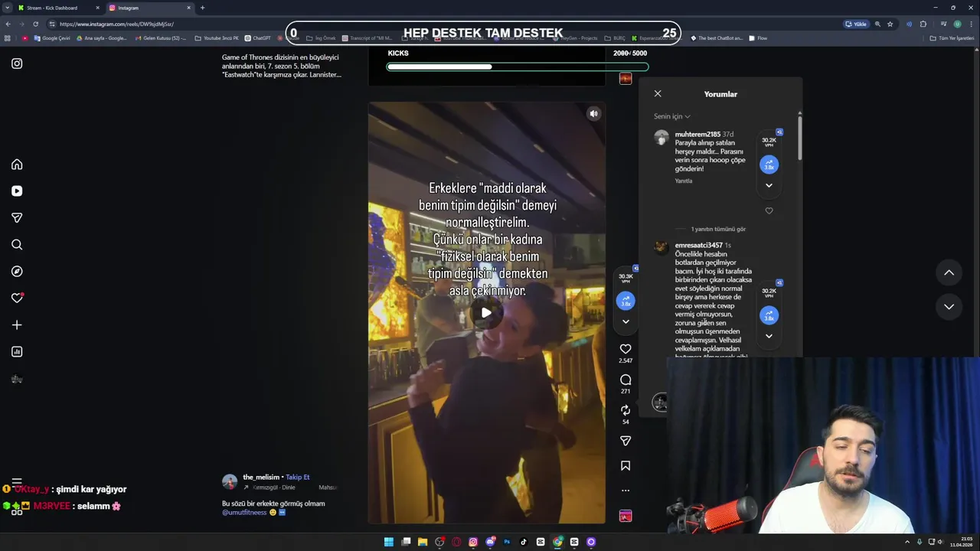This screenshot has height=551, width=980.
Task: Open the Google Çeviri bookmark
Action: point(52,38)
